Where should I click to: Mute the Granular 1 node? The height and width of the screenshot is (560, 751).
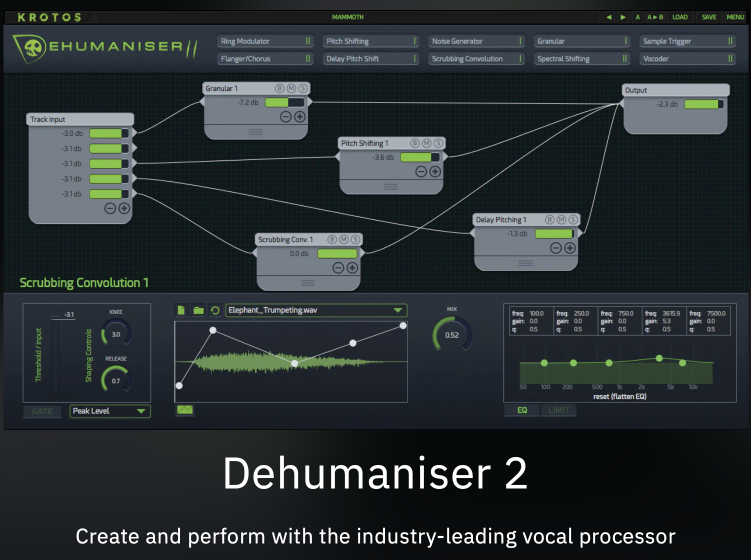tap(291, 88)
